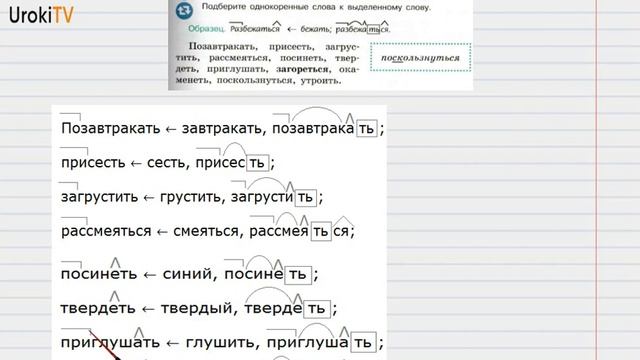This screenshot has width=640, height=360.
Task: Click the boxed ending "ть" of приглушать
Action: point(362,342)
